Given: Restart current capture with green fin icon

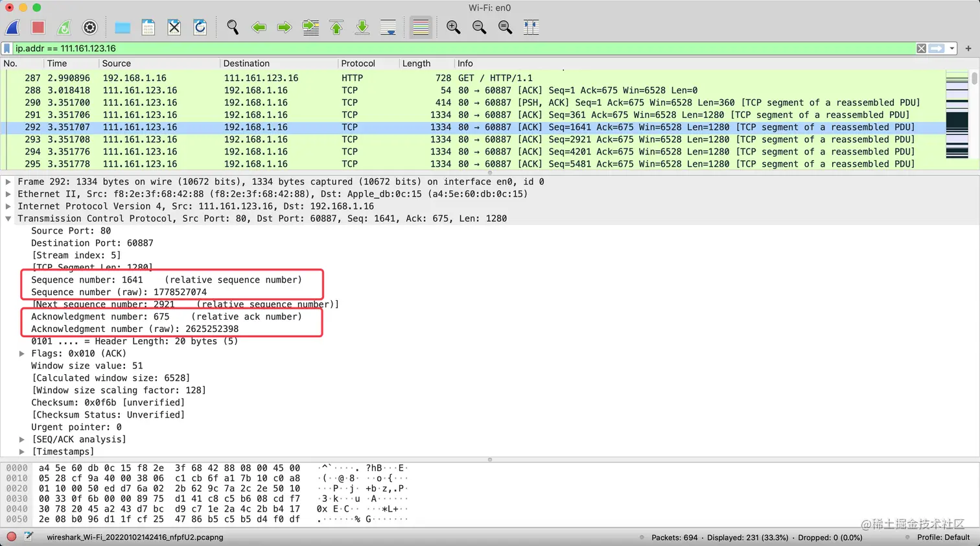Looking at the screenshot, I should (64, 27).
